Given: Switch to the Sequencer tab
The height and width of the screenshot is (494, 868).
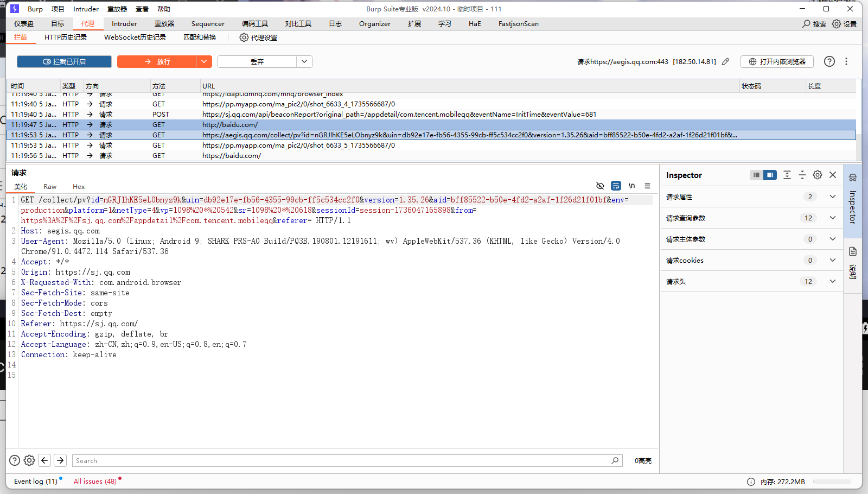Looking at the screenshot, I should tap(208, 24).
